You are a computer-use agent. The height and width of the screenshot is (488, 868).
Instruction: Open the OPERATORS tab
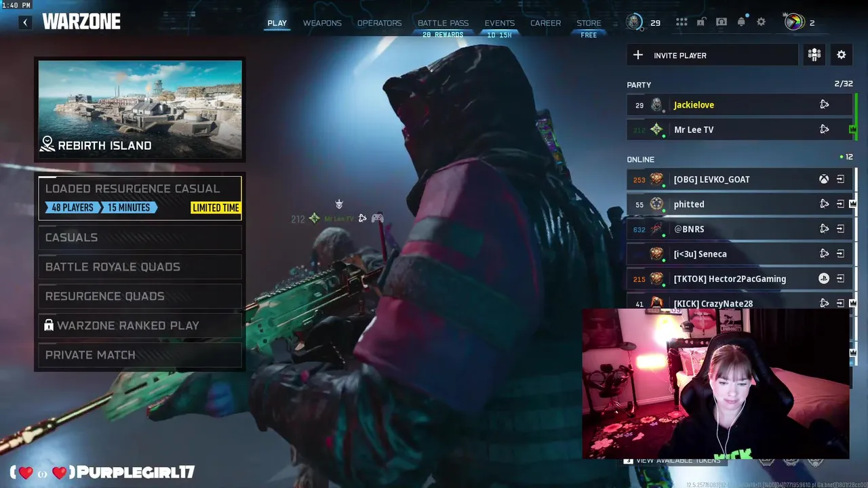[380, 23]
